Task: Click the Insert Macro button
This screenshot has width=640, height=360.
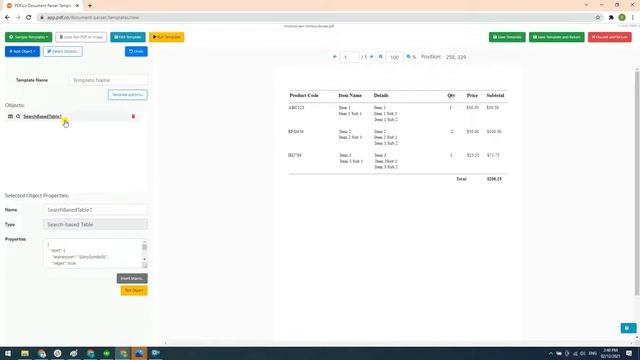Action: click(x=132, y=278)
